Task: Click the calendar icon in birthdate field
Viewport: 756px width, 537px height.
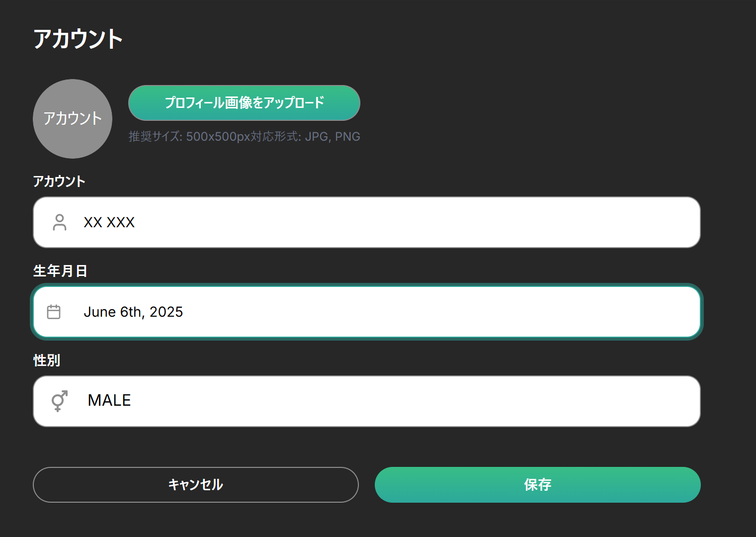Action: pyautogui.click(x=54, y=312)
